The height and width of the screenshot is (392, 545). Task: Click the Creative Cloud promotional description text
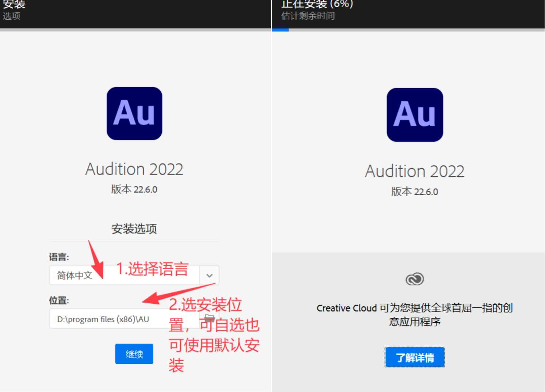tap(415, 315)
